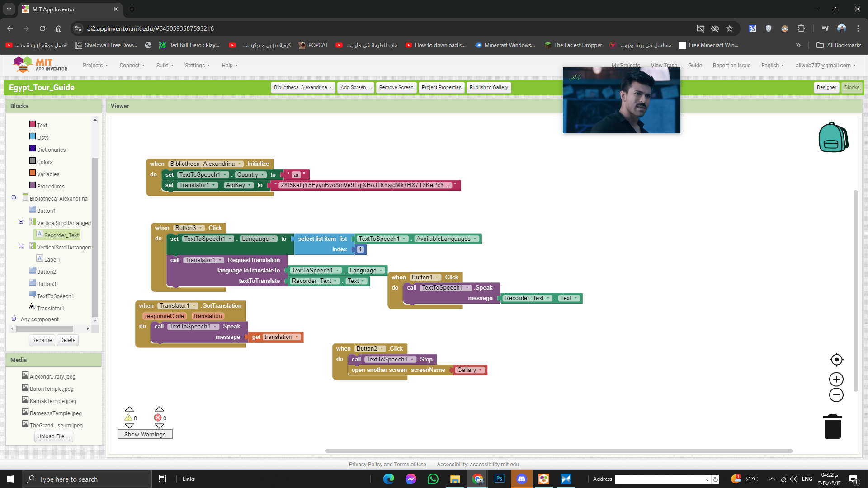
Task: Select the Text blocks drawer icon
Action: pos(33,124)
